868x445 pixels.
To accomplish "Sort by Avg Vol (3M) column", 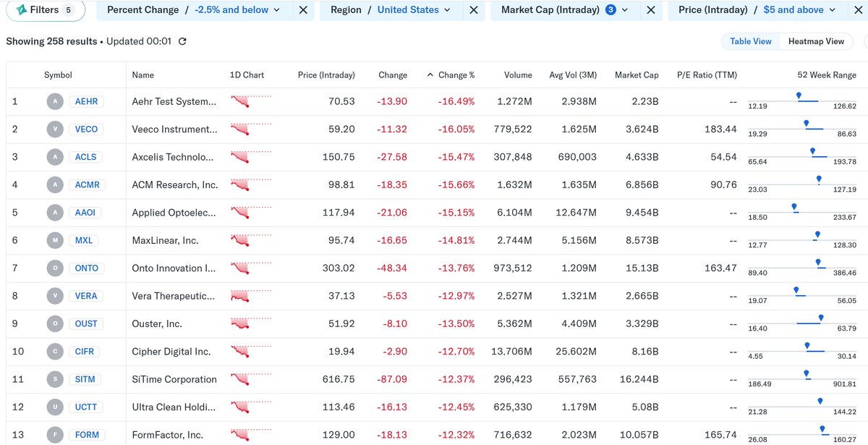I will point(573,75).
